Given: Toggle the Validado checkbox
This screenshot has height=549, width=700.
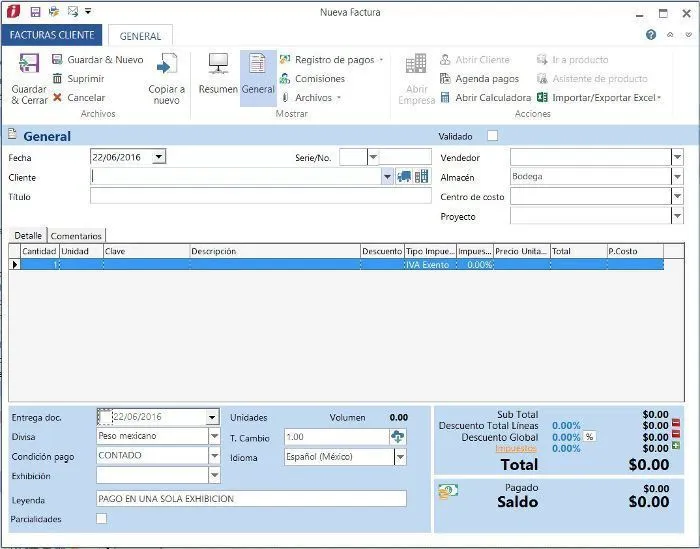Looking at the screenshot, I should click(492, 136).
